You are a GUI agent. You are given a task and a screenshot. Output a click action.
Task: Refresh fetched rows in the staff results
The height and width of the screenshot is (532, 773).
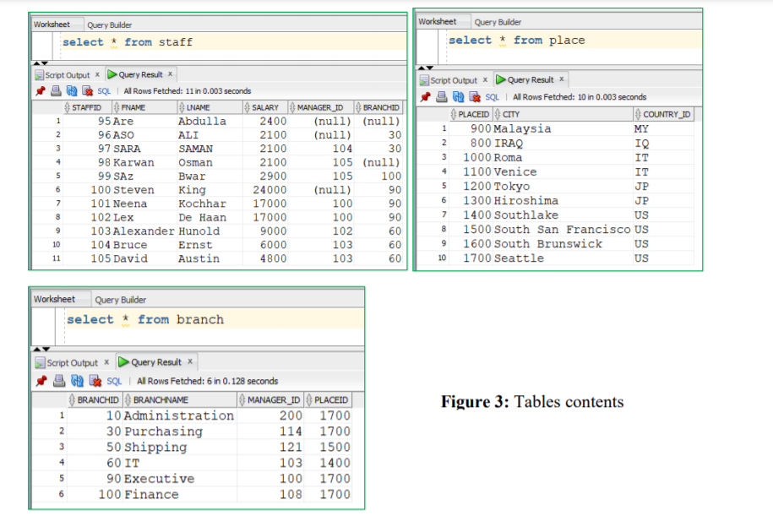[71, 91]
